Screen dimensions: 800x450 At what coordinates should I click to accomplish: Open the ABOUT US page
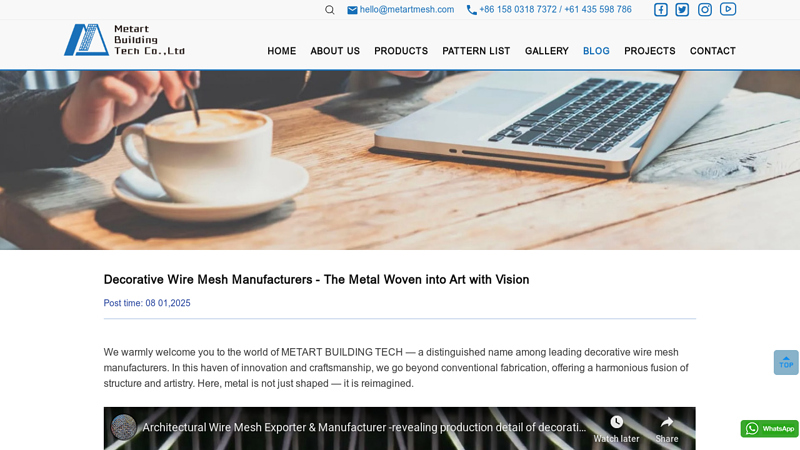[335, 51]
